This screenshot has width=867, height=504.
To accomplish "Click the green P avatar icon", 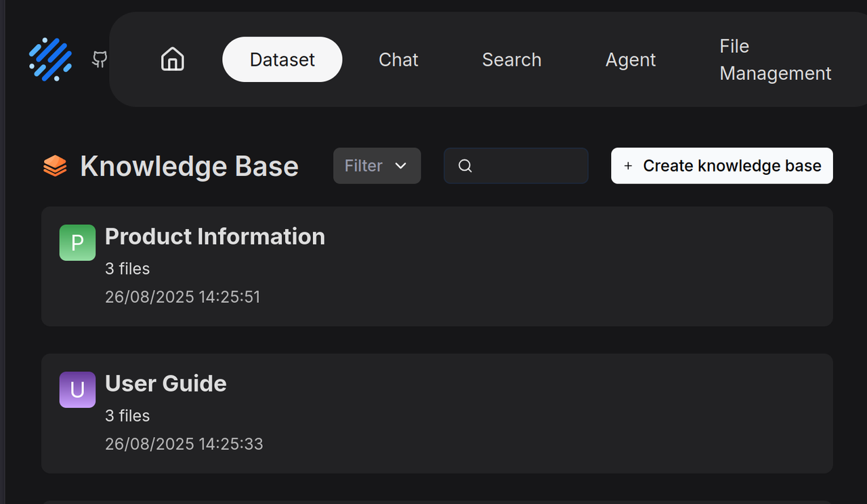I will 77,243.
